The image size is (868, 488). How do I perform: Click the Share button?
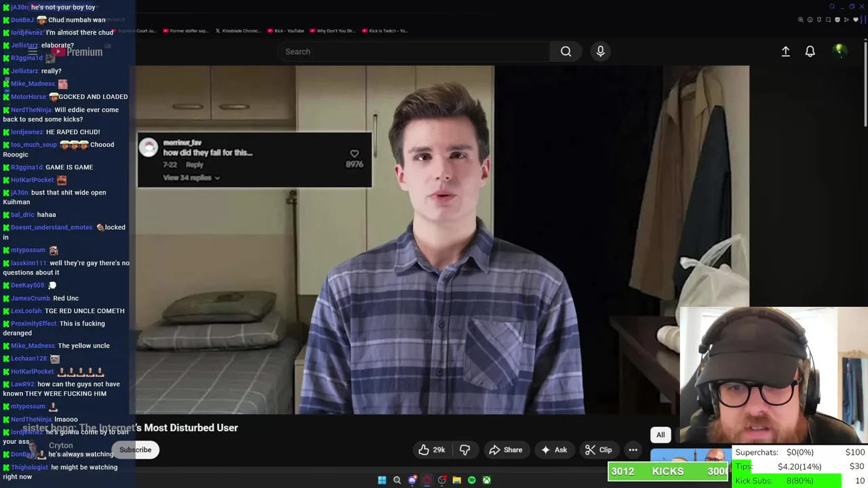click(x=505, y=450)
